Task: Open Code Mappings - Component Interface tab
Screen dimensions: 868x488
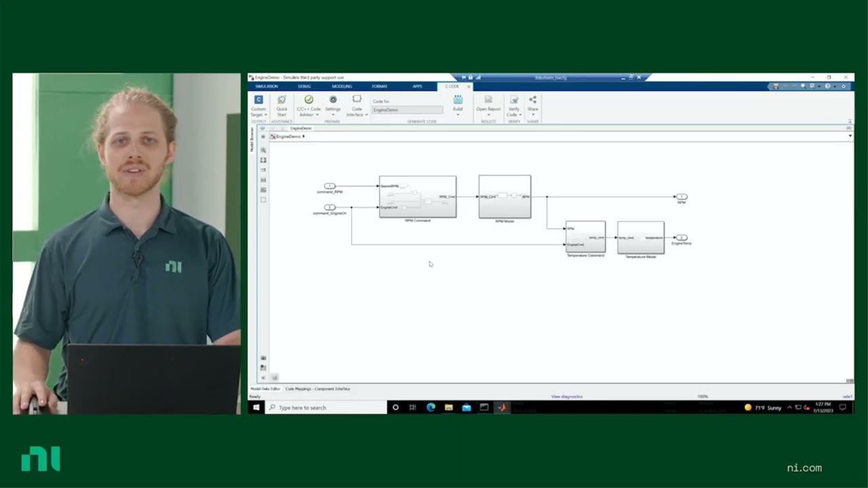Action: click(317, 389)
